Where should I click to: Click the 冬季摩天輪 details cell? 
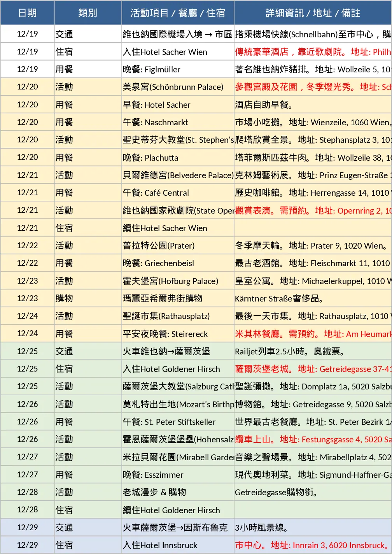tap(313, 245)
